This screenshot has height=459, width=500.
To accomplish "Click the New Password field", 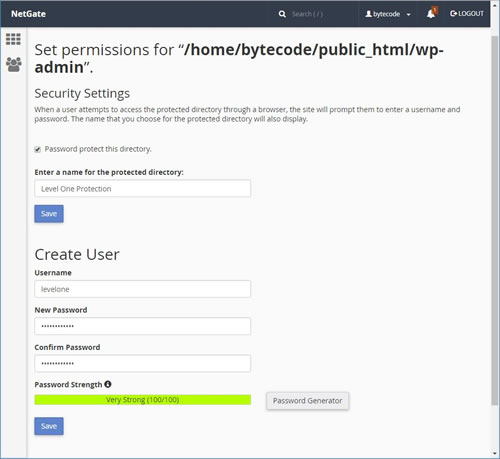I will pos(143,326).
